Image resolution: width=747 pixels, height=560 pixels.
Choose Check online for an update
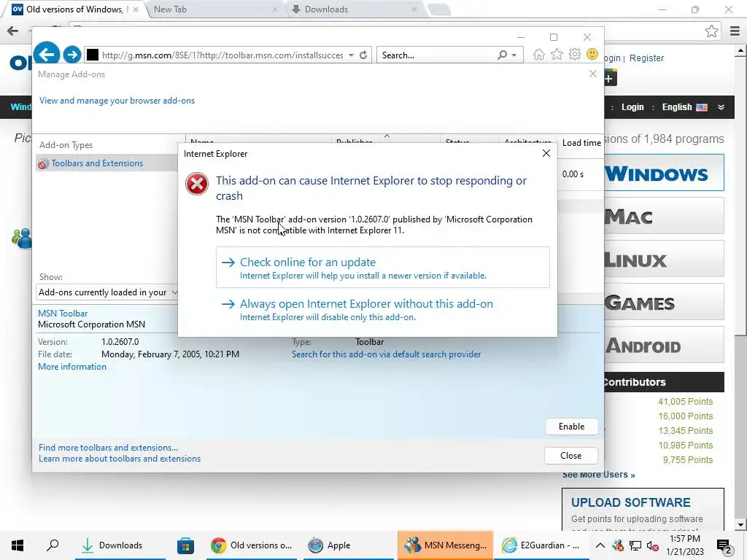point(382,267)
